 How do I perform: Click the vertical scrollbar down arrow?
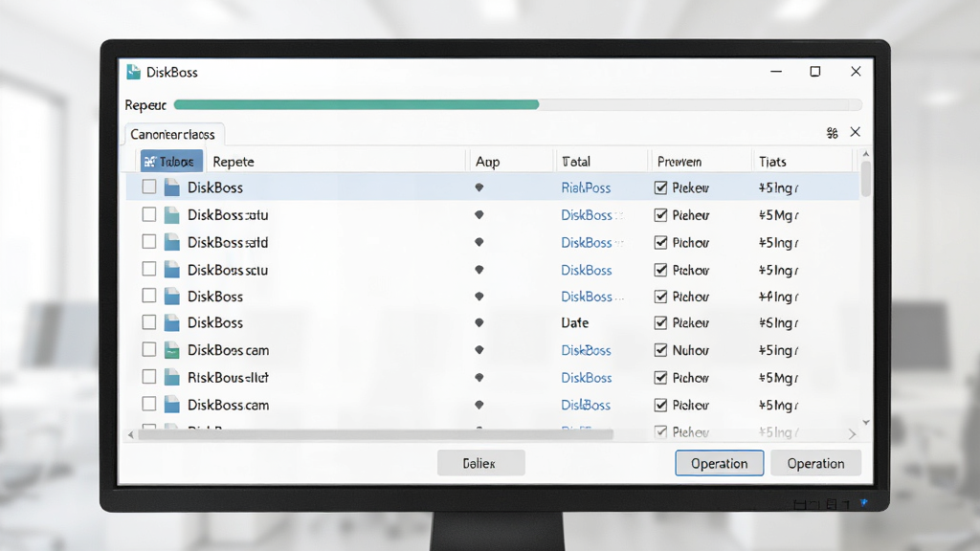click(865, 422)
